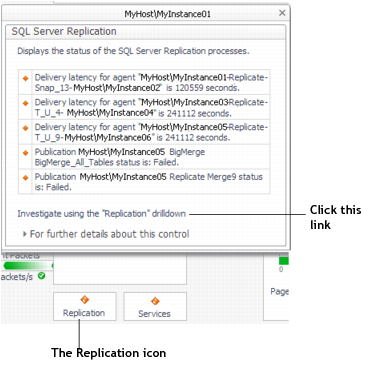Click the description "Displays the status of the SQL Server Replication processes"
The height and width of the screenshot is (368, 380).
pos(133,51)
